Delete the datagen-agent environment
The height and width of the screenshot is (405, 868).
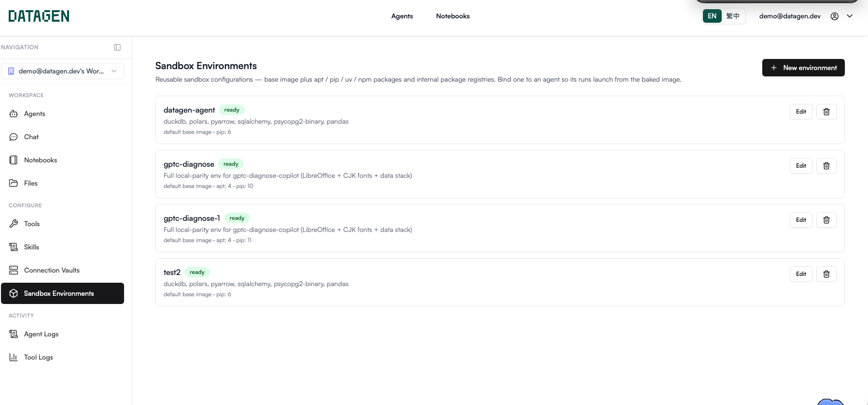[x=826, y=112]
